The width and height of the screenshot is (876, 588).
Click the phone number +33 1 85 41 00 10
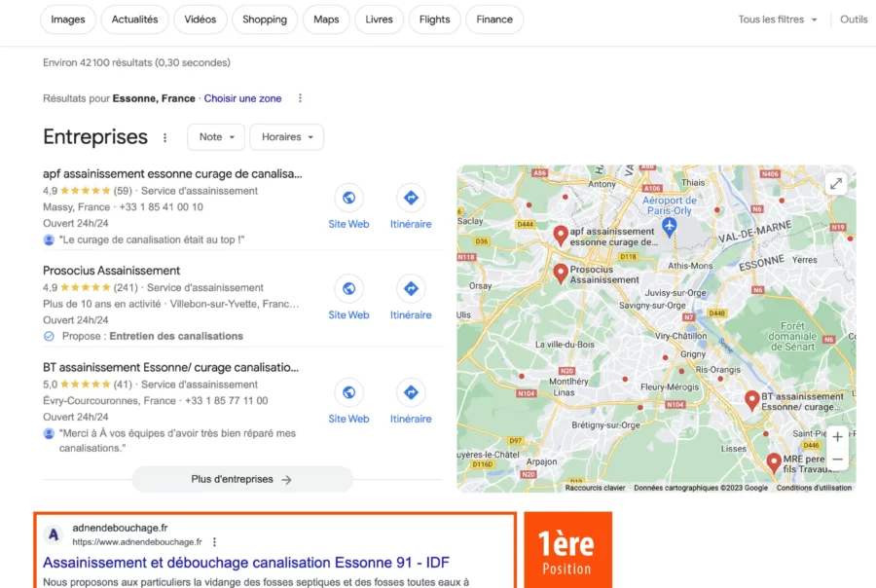pyautogui.click(x=162, y=206)
